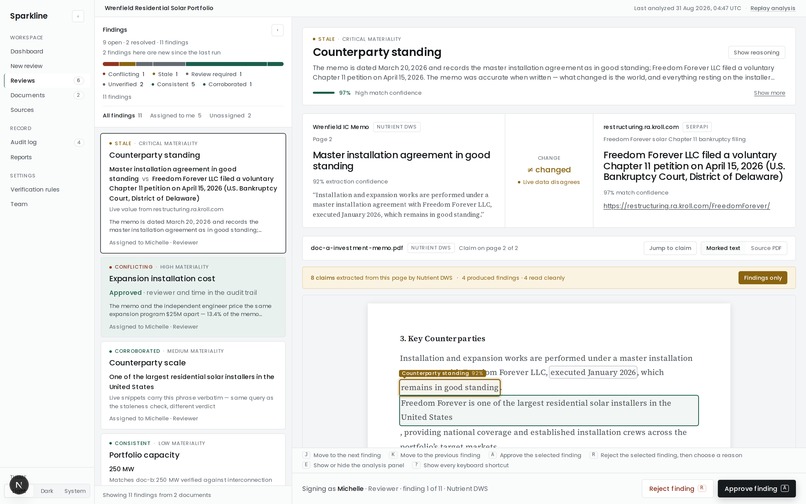Image resolution: width=806 pixels, height=504 pixels.
Task: Open the Unassigned findings tab
Action: pos(230,116)
